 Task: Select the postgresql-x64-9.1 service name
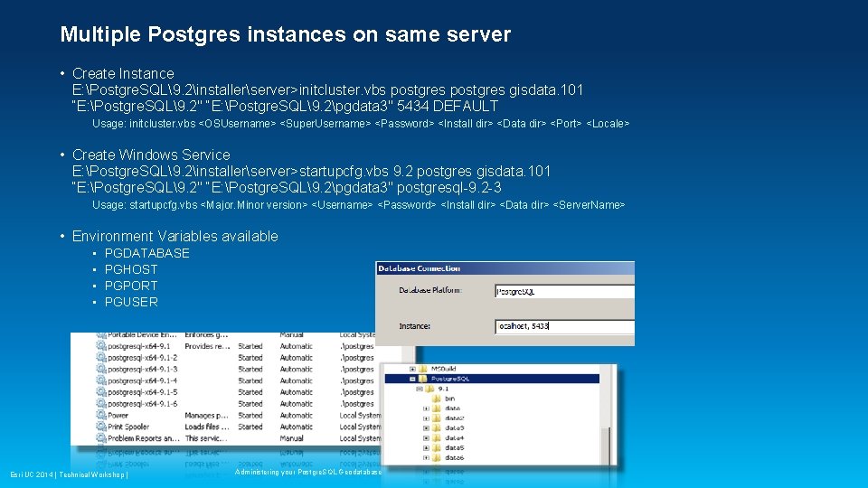139,346
